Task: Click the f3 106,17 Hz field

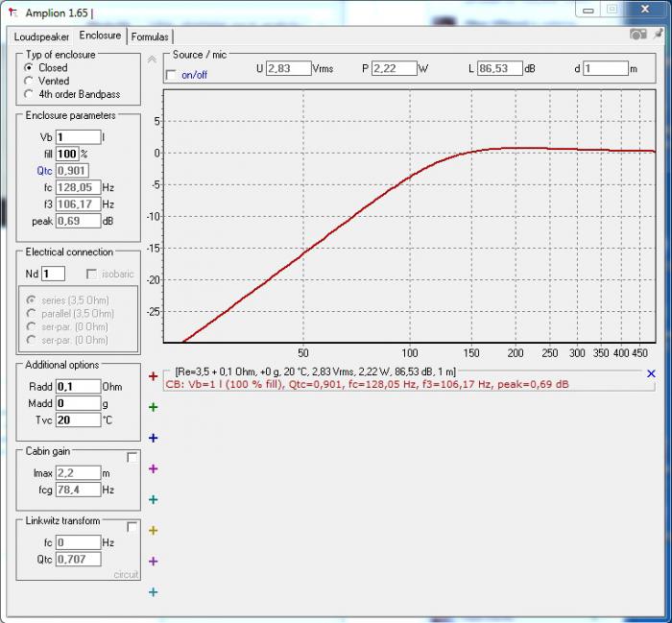Action: [78, 204]
